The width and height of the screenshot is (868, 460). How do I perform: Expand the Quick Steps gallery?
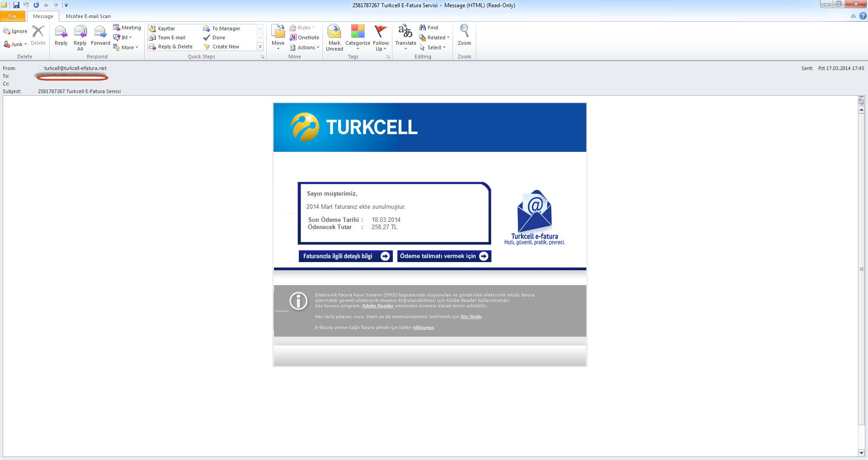point(260,47)
